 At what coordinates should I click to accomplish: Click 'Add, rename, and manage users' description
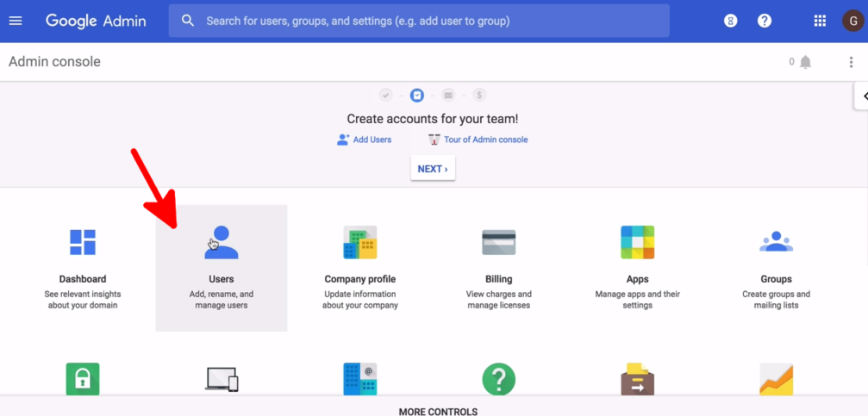coord(222,299)
